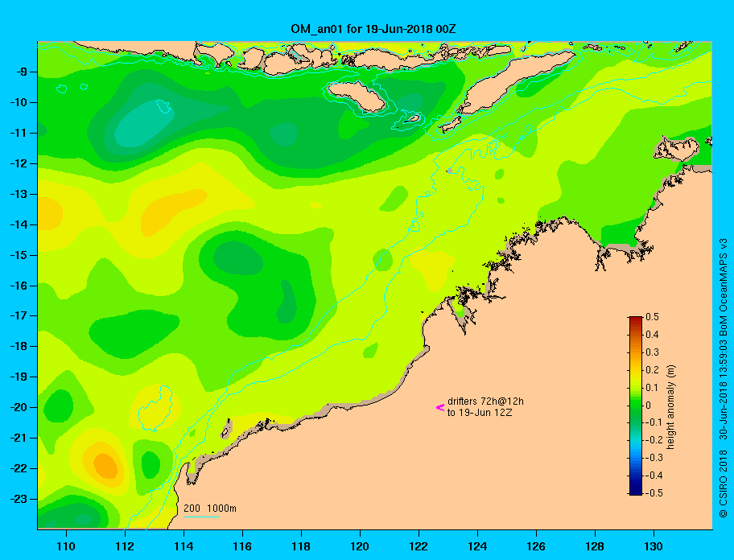Click the 'drifters 72h@12h' legend text

coord(485,401)
